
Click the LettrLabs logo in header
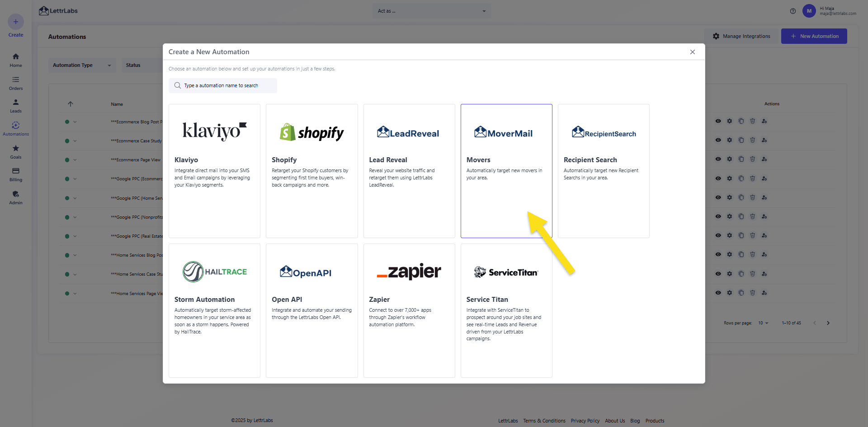click(58, 11)
